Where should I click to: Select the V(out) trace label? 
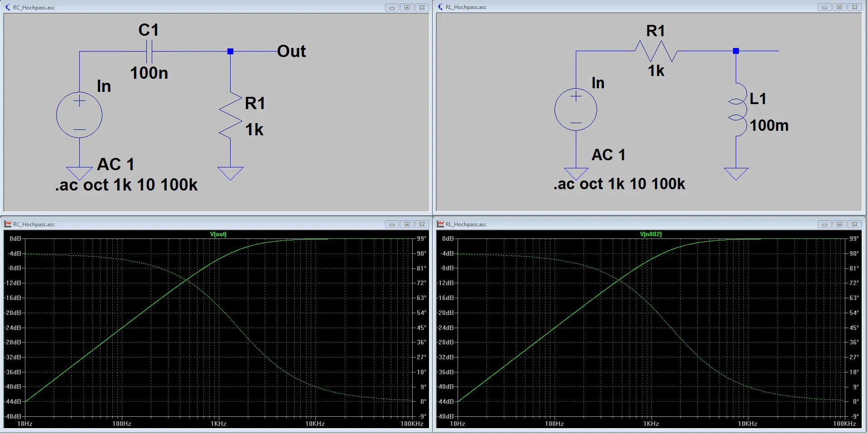pos(218,234)
